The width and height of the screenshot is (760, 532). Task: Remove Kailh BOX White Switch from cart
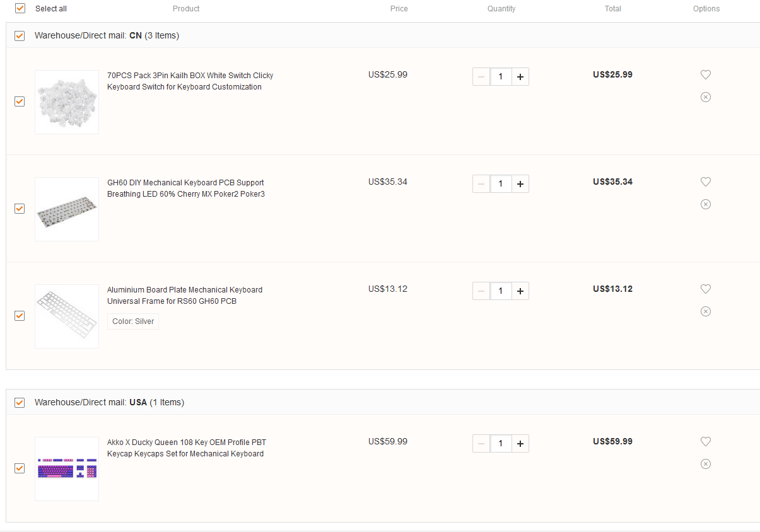[x=706, y=97]
